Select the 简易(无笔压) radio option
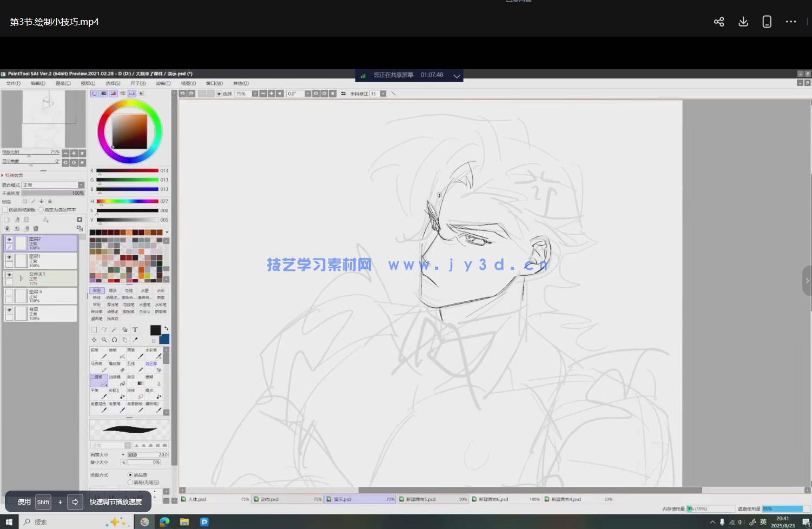Viewport: 812px width, 529px height. (x=130, y=482)
